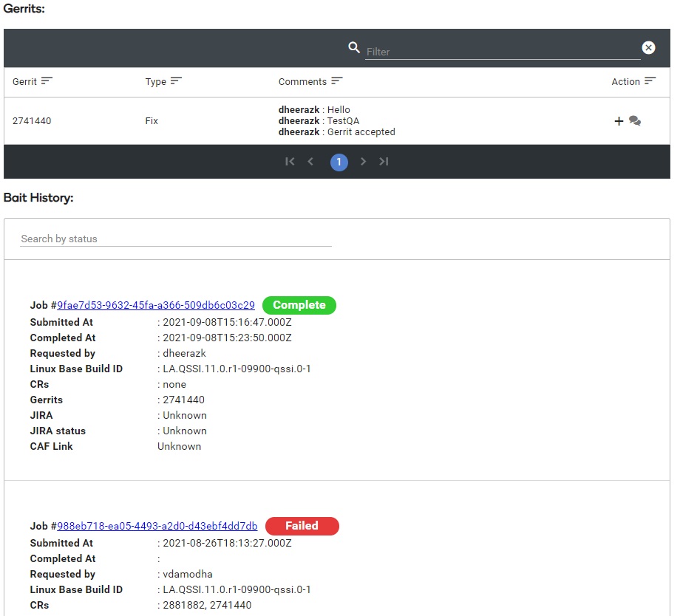Advance using the next page chevron

tap(363, 162)
